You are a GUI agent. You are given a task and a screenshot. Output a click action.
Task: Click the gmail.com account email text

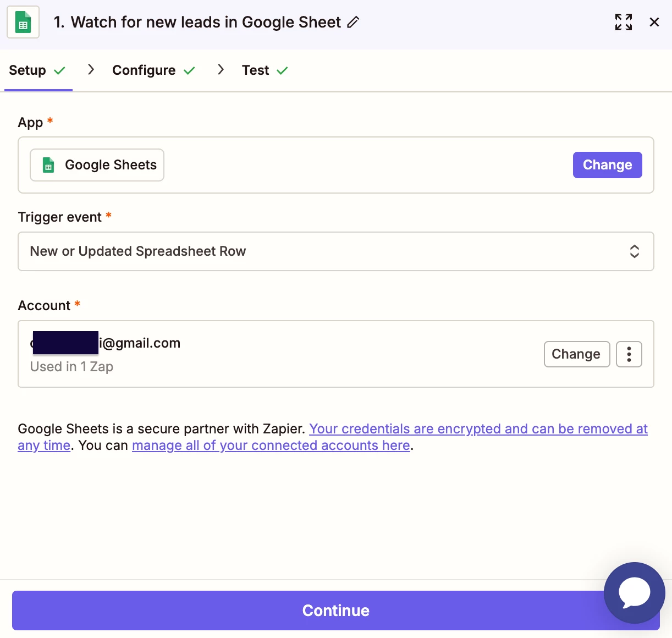(105, 343)
